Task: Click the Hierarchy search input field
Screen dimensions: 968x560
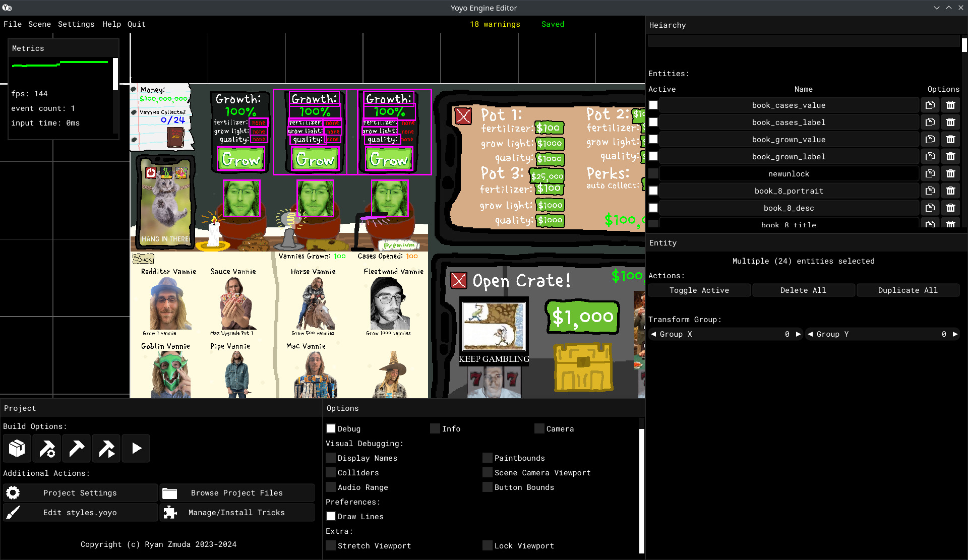Action: click(803, 41)
